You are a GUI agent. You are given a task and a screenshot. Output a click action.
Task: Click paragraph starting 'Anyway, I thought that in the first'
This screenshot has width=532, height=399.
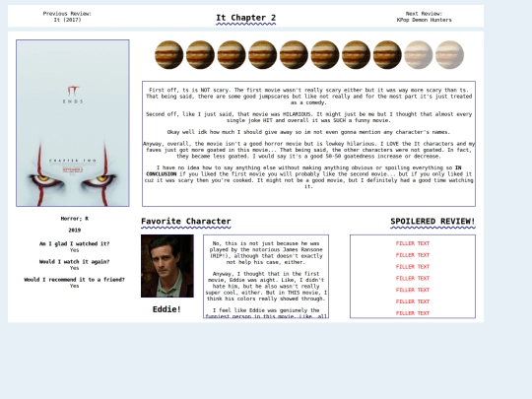coord(266,286)
